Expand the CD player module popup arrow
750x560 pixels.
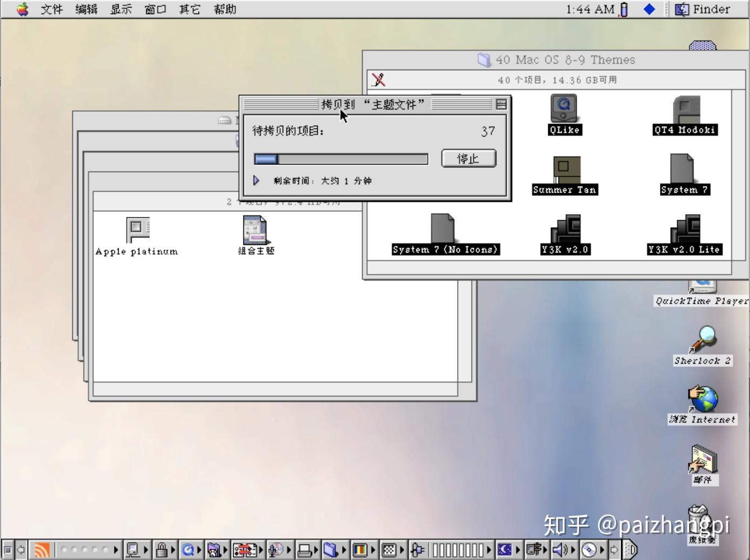tap(602, 550)
